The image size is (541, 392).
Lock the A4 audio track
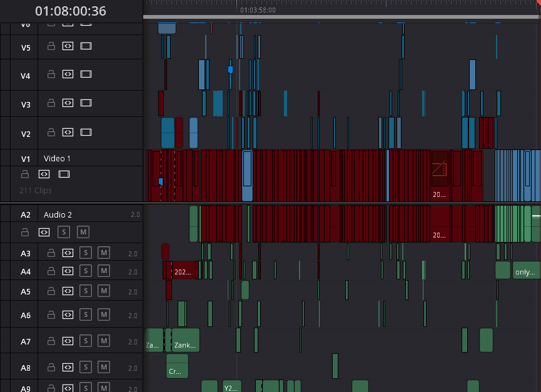click(51, 271)
